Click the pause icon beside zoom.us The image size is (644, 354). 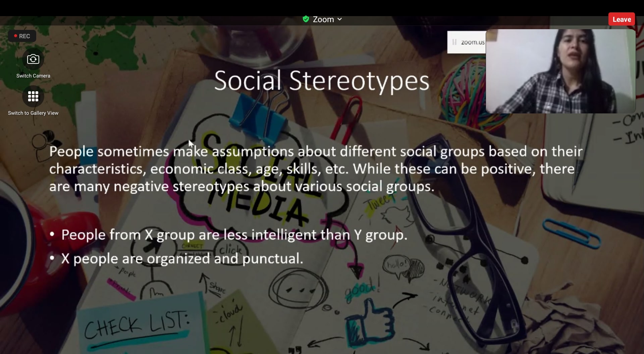pyautogui.click(x=454, y=42)
